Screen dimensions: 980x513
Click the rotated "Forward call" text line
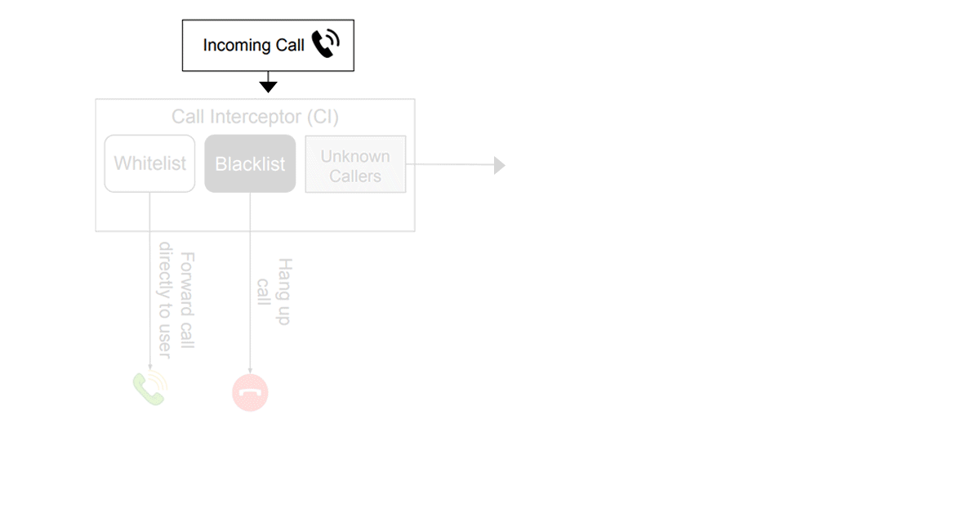pyautogui.click(x=187, y=301)
